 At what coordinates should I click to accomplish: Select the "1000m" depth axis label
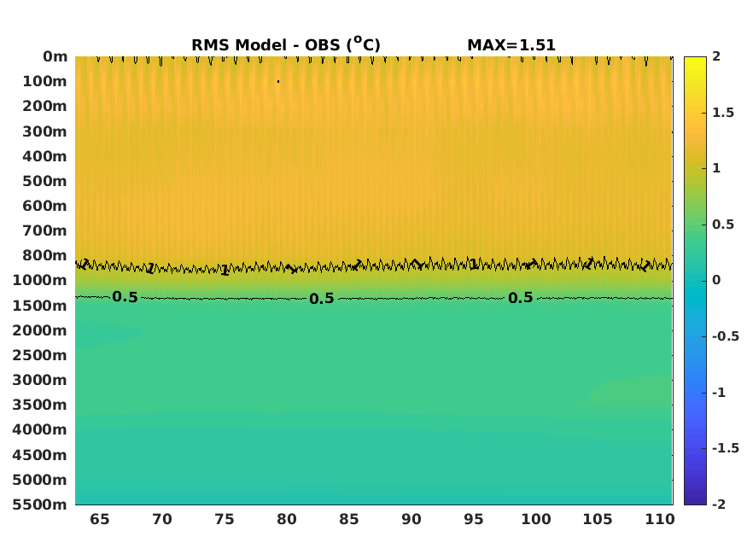coord(40,280)
